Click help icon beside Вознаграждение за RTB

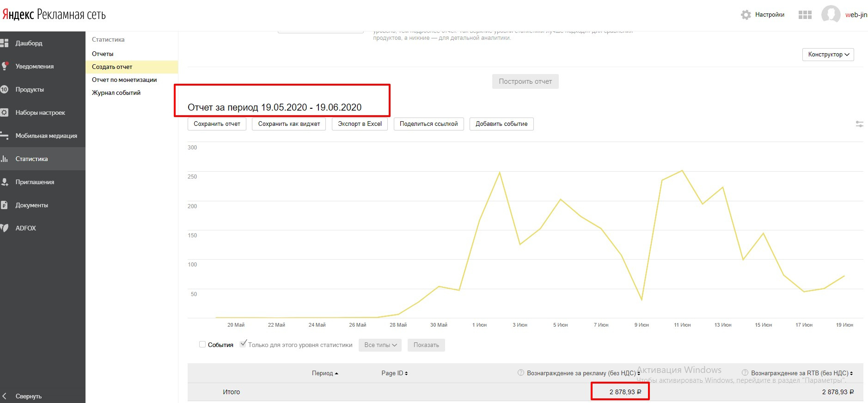click(x=745, y=373)
